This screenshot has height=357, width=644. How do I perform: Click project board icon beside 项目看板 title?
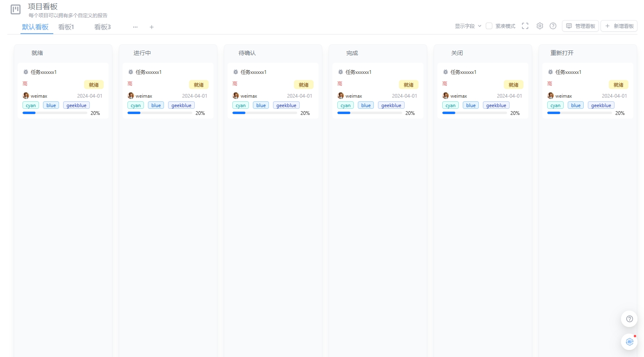[x=16, y=9]
